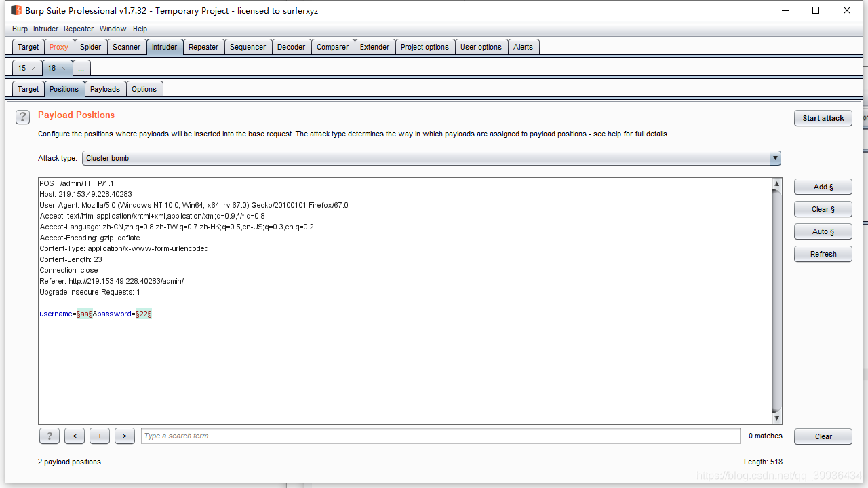The image size is (868, 488).
Task: Open the Intruder menu
Action: (x=45, y=29)
